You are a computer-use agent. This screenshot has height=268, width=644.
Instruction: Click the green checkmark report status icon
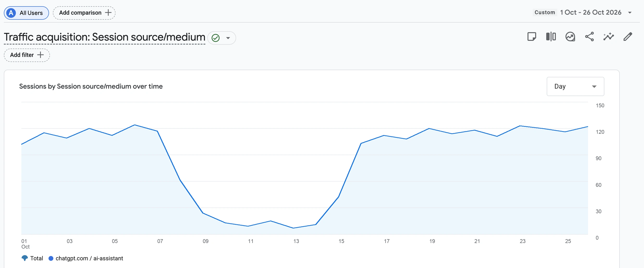tap(215, 38)
